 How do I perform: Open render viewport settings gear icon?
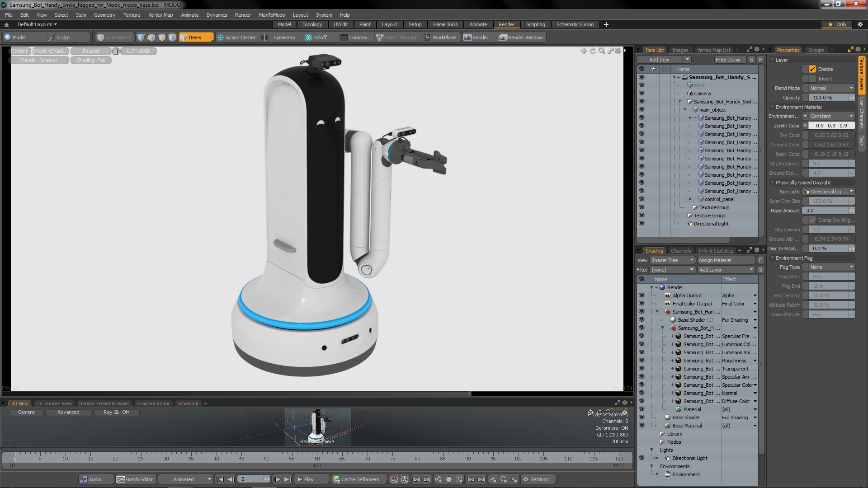click(x=618, y=51)
